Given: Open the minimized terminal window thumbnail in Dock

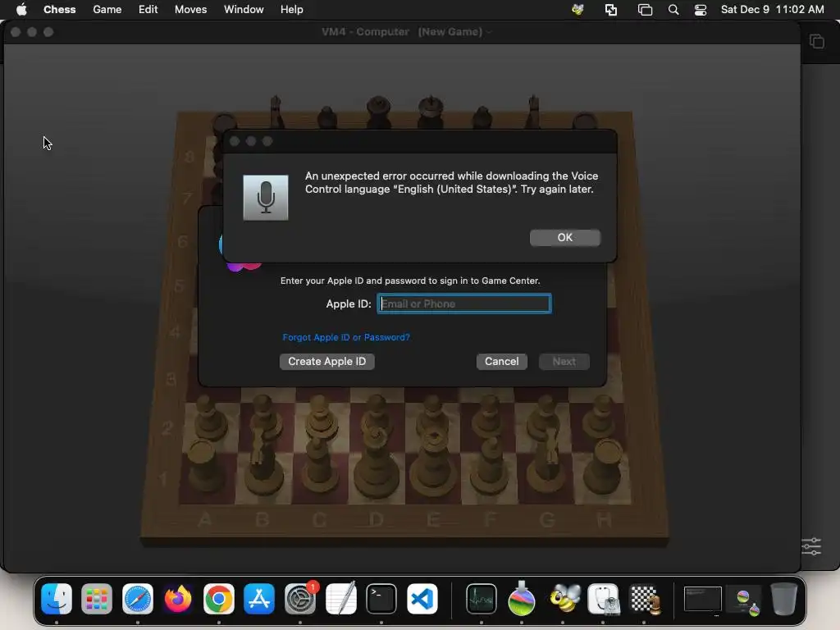Looking at the screenshot, I should click(702, 598).
